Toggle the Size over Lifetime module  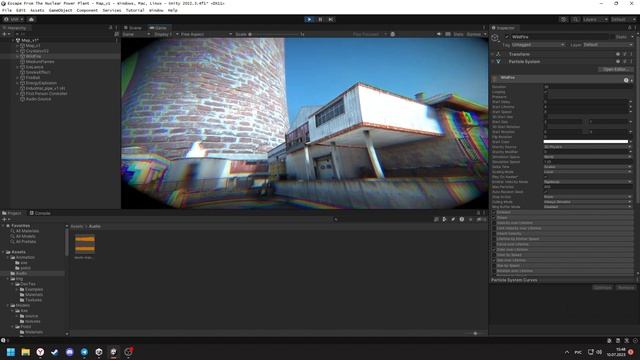click(494, 260)
